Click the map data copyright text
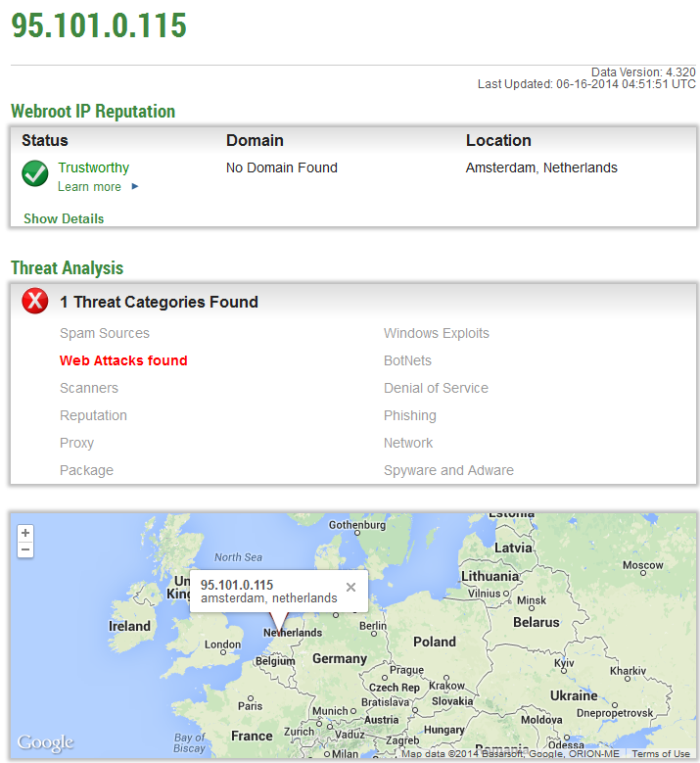Screen dimensions: 700x763 510,754
